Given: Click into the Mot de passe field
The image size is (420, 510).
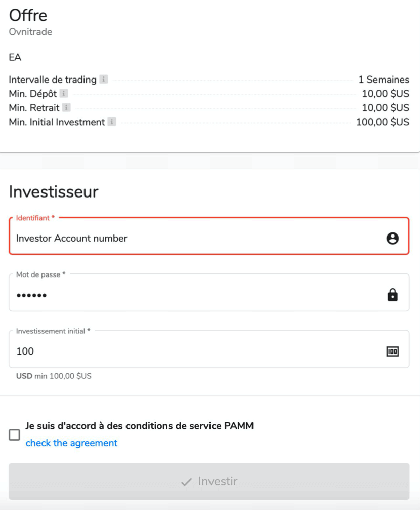Looking at the screenshot, I should 192,295.
